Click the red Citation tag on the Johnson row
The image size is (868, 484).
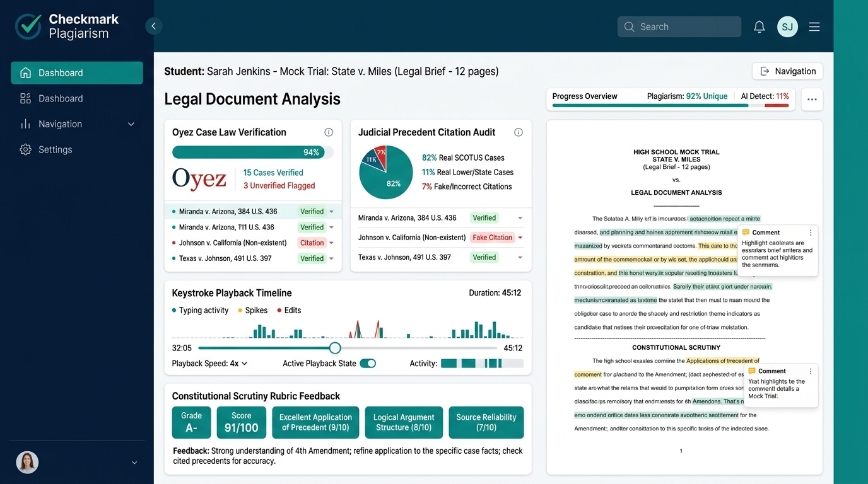coord(312,243)
